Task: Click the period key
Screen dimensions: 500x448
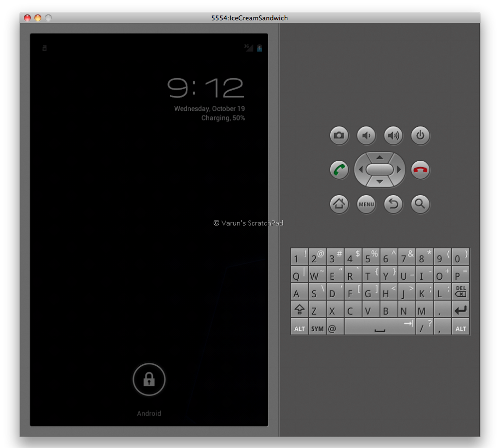Action: (443, 309)
